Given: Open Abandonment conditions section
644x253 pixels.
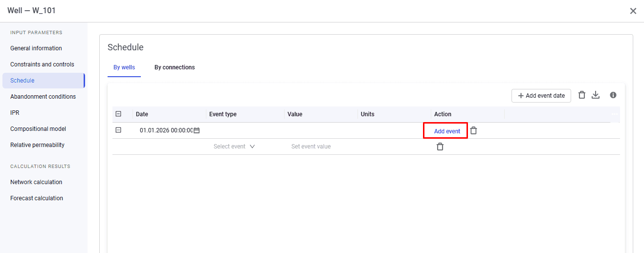Looking at the screenshot, I should tap(43, 97).
